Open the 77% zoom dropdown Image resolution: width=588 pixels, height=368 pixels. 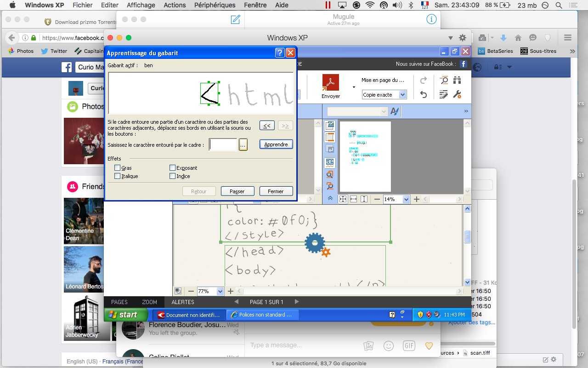point(220,291)
